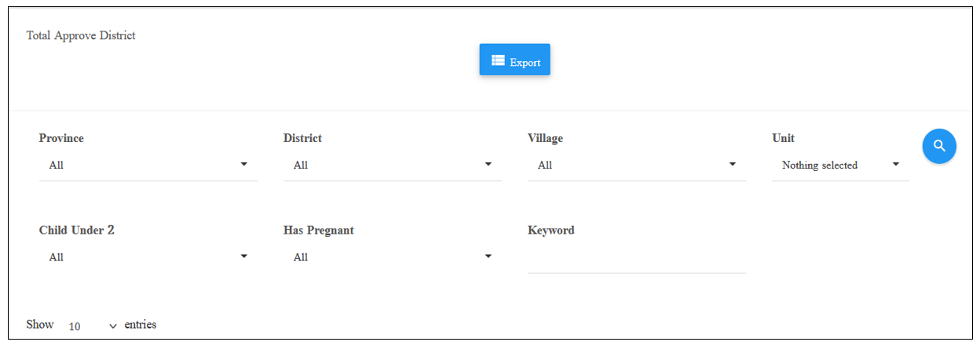Click the Total Approve District heading
This screenshot has height=349, width=980.
click(81, 36)
